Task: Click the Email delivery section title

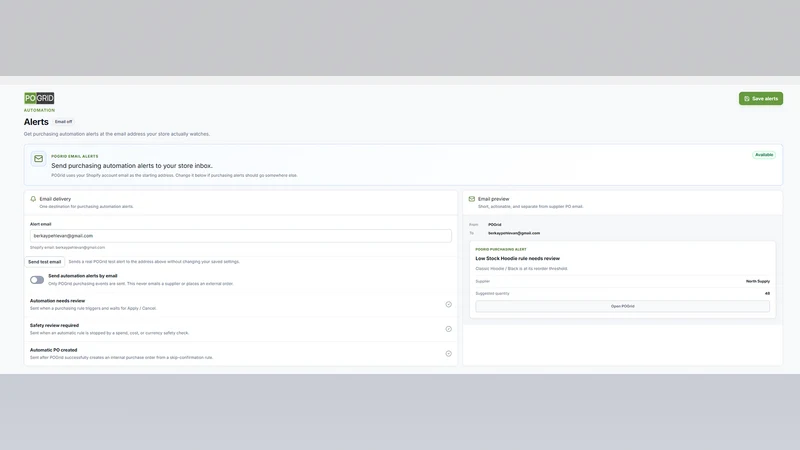Action: point(55,199)
